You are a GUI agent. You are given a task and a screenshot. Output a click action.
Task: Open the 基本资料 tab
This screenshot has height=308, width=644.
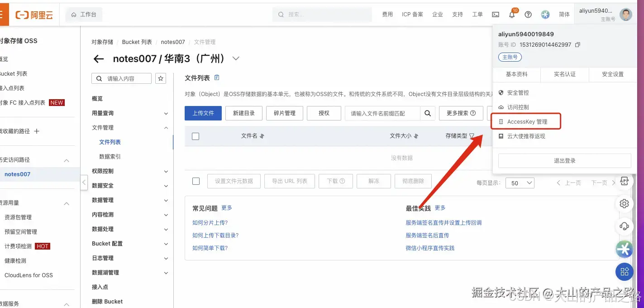tap(516, 74)
